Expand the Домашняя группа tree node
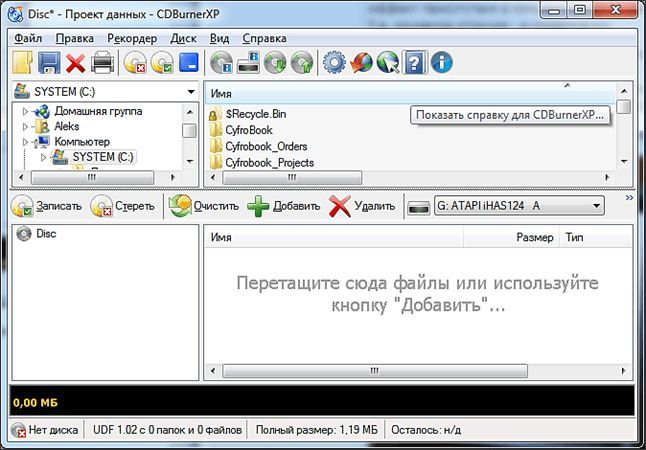 tap(25, 111)
